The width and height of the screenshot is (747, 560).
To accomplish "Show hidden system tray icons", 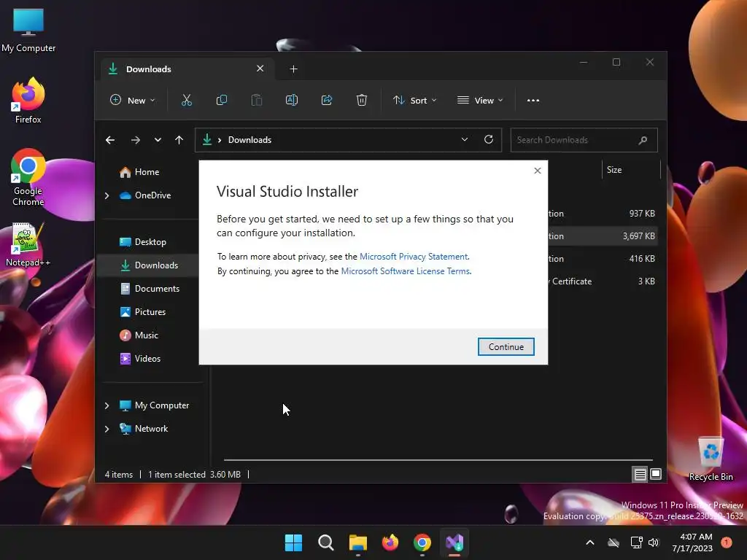I will click(589, 542).
